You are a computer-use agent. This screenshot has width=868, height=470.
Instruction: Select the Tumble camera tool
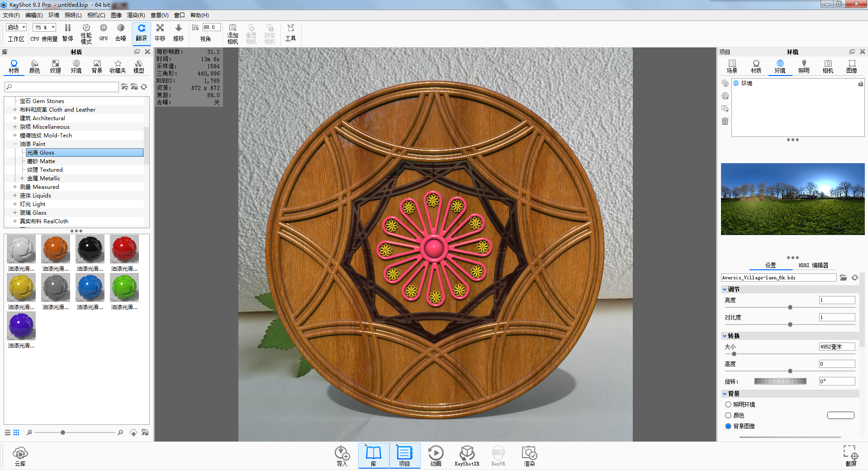[x=142, y=33]
